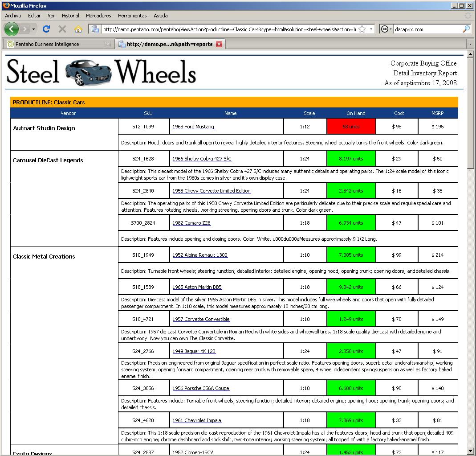Viewport: 476px width, 456px height.
Task: Click the site identity icon beside URL
Action: (95, 29)
